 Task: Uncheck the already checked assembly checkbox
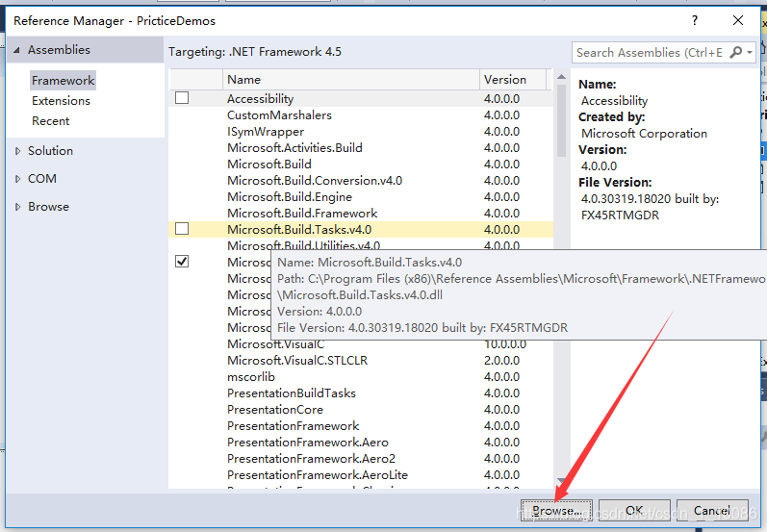click(182, 262)
